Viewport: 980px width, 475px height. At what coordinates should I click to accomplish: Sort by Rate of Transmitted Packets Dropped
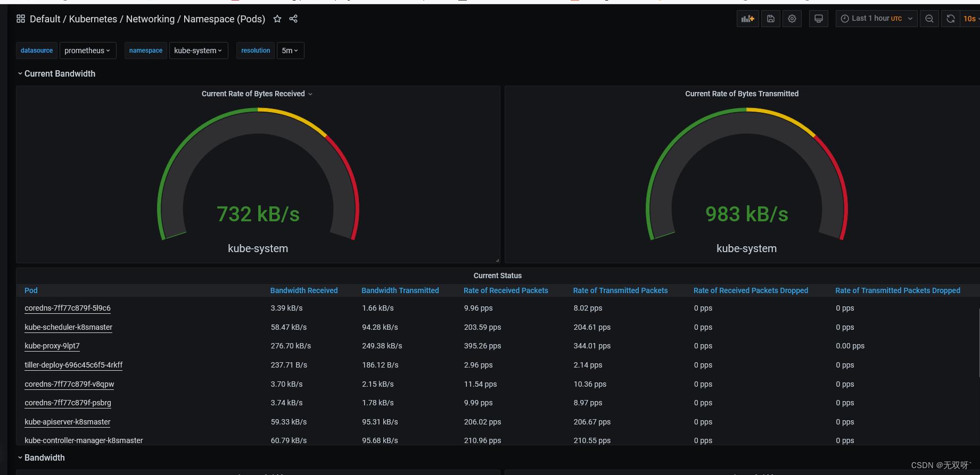tap(897, 290)
